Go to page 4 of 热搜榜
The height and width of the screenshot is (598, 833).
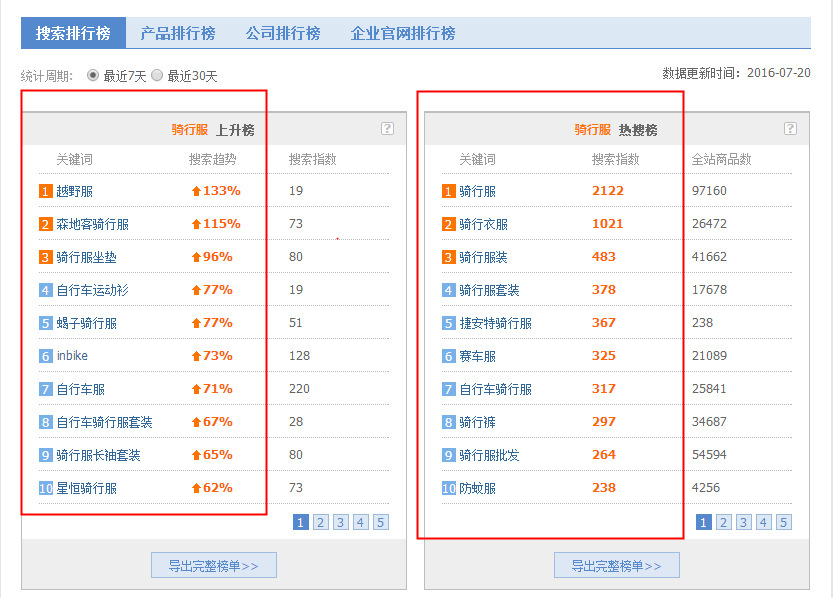[x=763, y=522]
